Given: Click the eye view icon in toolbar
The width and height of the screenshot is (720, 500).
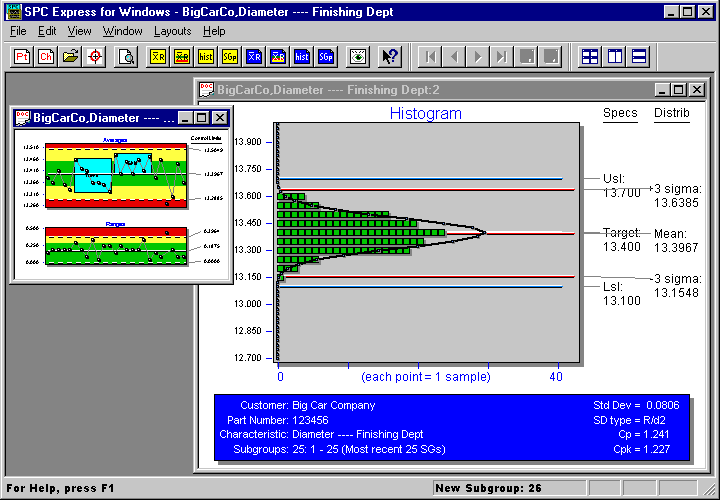Looking at the screenshot, I should (358, 56).
